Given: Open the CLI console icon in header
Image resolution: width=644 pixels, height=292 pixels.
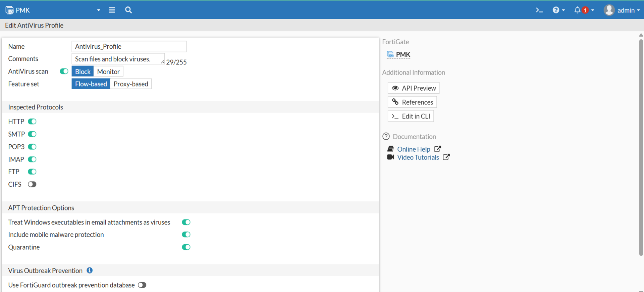Looking at the screenshot, I should [539, 10].
